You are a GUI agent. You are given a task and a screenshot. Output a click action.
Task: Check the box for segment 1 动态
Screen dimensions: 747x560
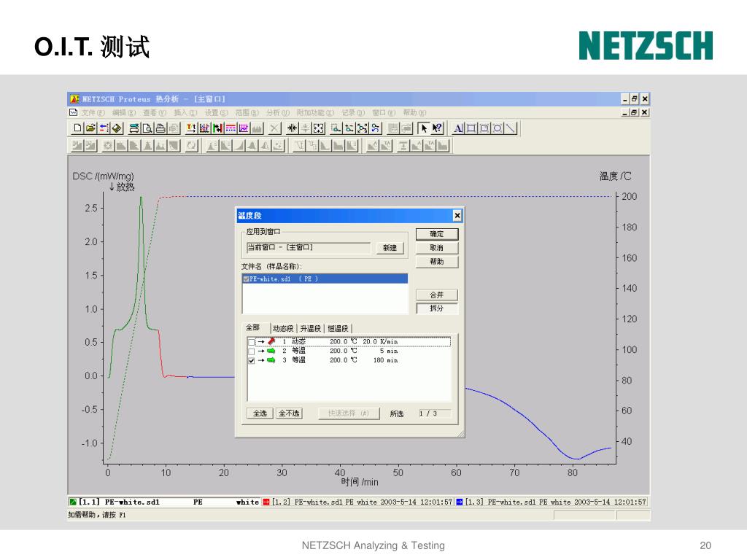(x=251, y=342)
